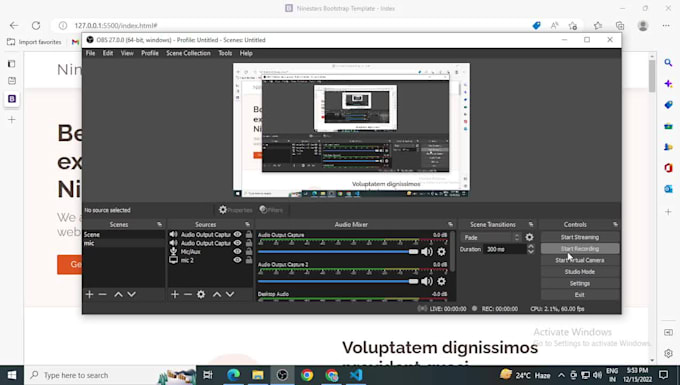Mute the Audio Output Capture speaker icon
This screenshot has height=385, width=680.
tap(427, 252)
